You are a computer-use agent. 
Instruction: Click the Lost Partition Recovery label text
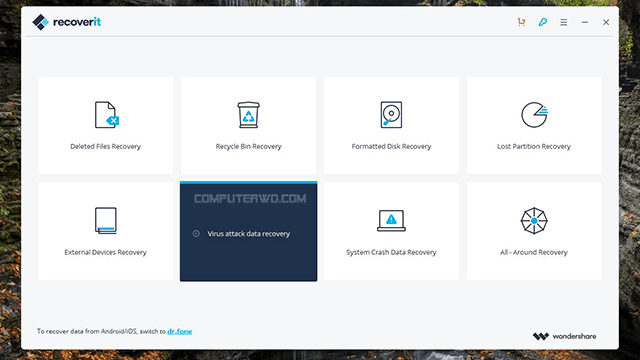(x=534, y=146)
